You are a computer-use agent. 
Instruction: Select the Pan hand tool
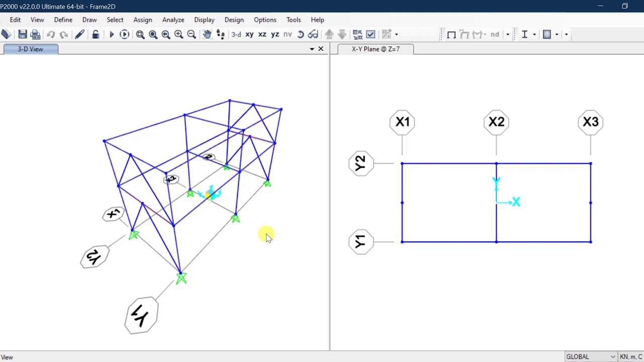(207, 34)
